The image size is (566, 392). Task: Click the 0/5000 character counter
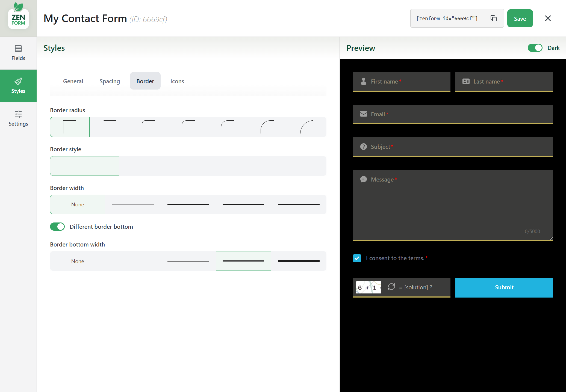[x=532, y=231]
